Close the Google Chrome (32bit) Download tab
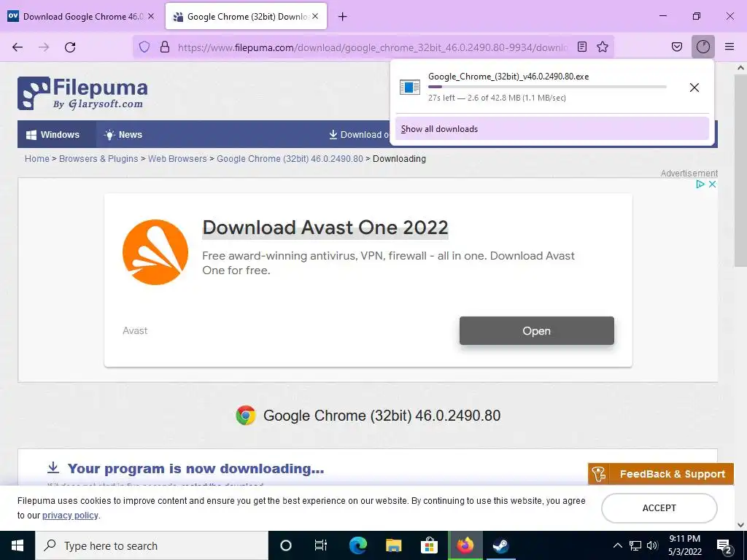The width and height of the screenshot is (747, 560). [x=315, y=16]
